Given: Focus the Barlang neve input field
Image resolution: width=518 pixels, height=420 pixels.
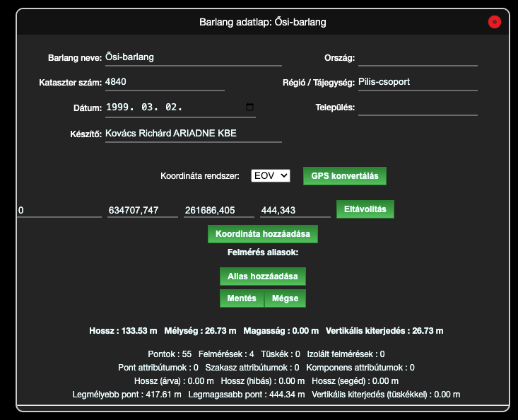Looking at the screenshot, I should [x=192, y=57].
